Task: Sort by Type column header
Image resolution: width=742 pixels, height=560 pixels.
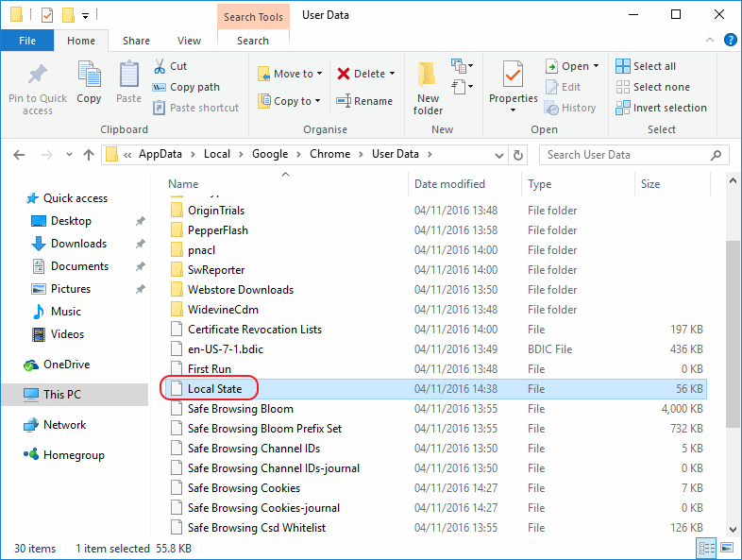Action: [x=539, y=184]
